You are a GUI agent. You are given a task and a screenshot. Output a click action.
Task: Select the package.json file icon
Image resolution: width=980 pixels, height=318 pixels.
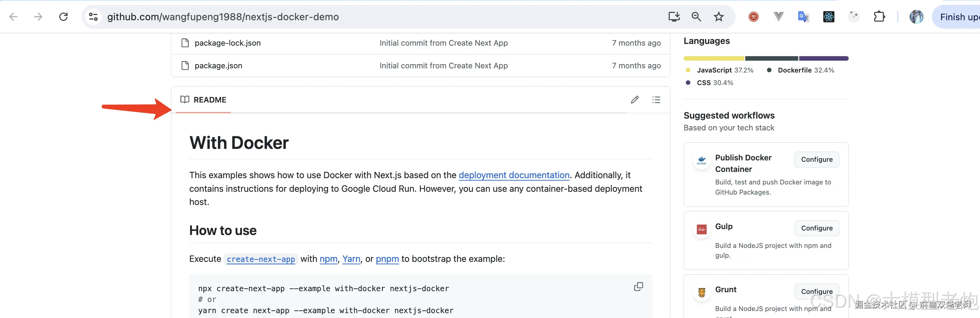click(185, 65)
